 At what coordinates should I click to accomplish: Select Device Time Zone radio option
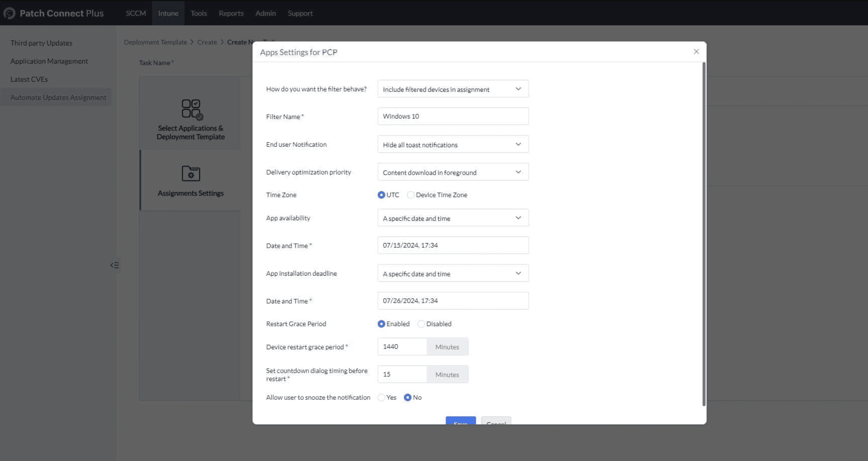click(410, 195)
